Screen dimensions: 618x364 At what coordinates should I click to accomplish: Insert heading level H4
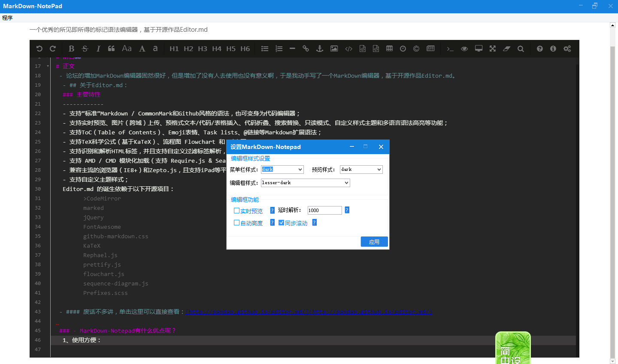pyautogui.click(x=217, y=49)
